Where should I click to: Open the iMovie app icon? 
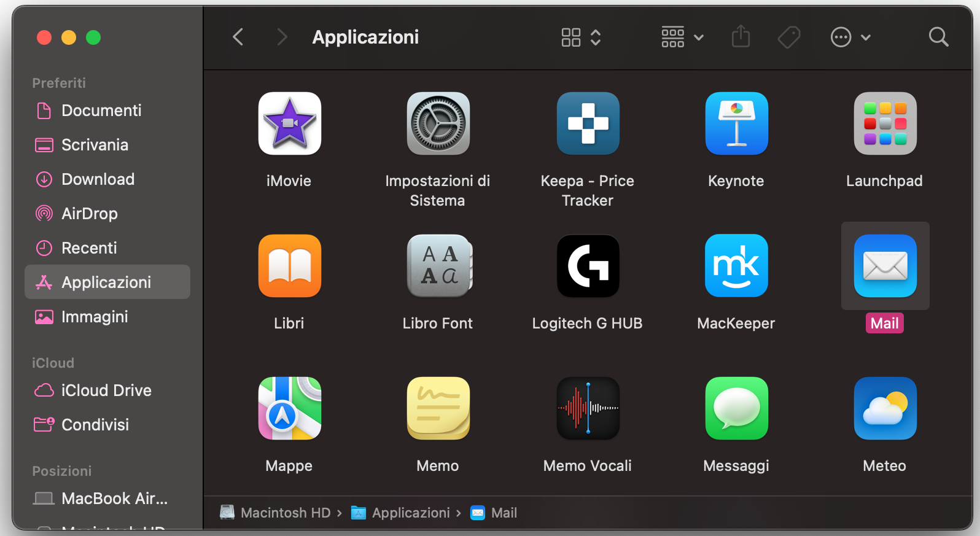(289, 123)
